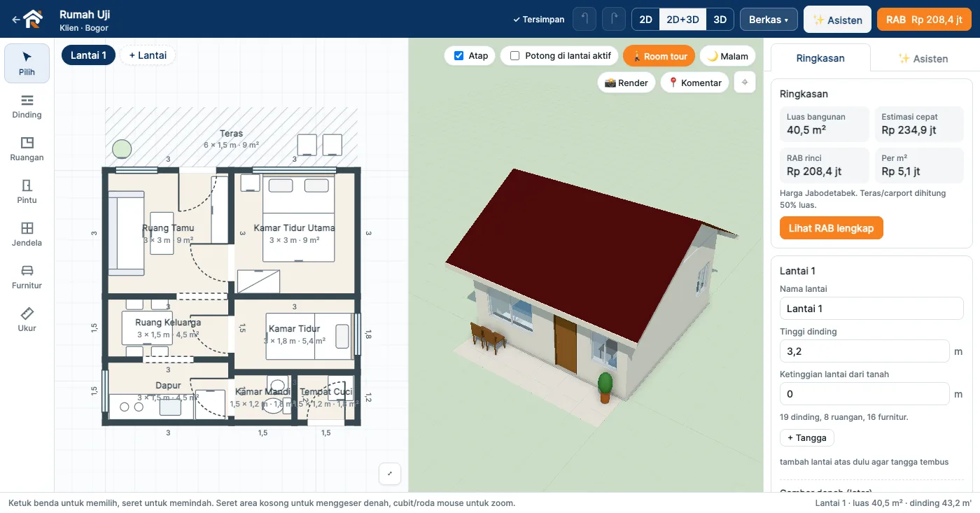
Task: Recenter the 3D view with the crosshair icon
Action: pos(745,83)
